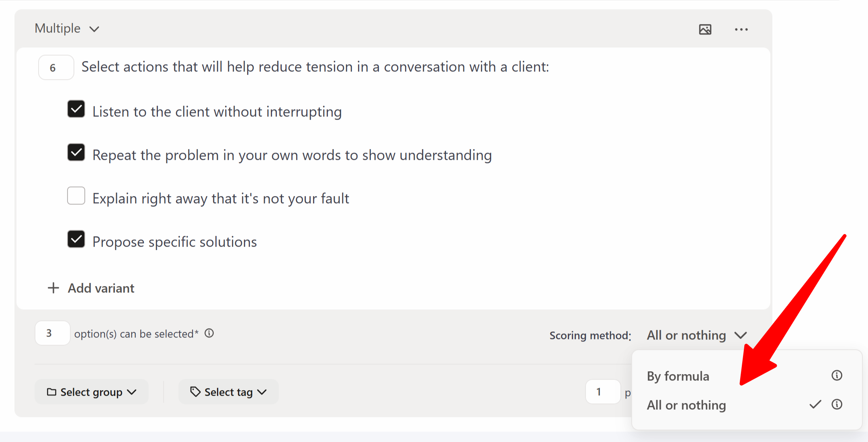Choose By formula scoring method
Image resolution: width=868 pixels, height=442 pixels.
coord(678,376)
